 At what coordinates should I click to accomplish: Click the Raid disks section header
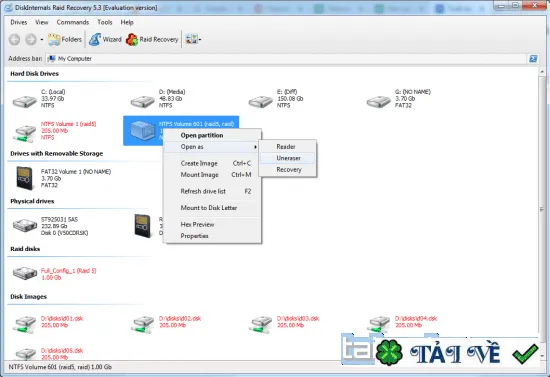coord(25,249)
